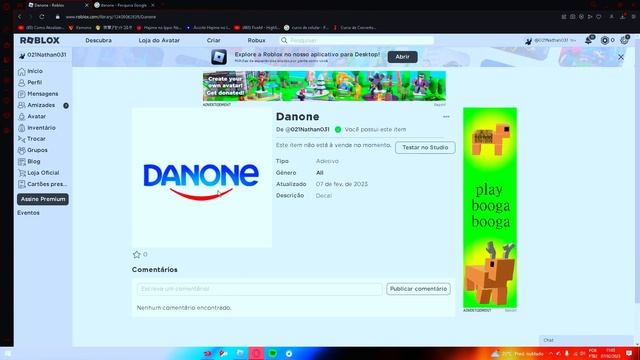640x360 pixels.
Task: Open the taskbar notification center icon
Action: (629, 353)
